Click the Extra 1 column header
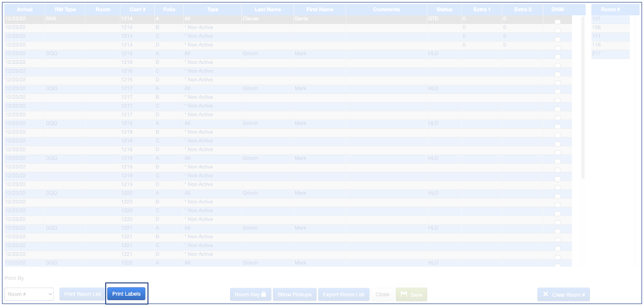The image size is (644, 306). pos(482,9)
